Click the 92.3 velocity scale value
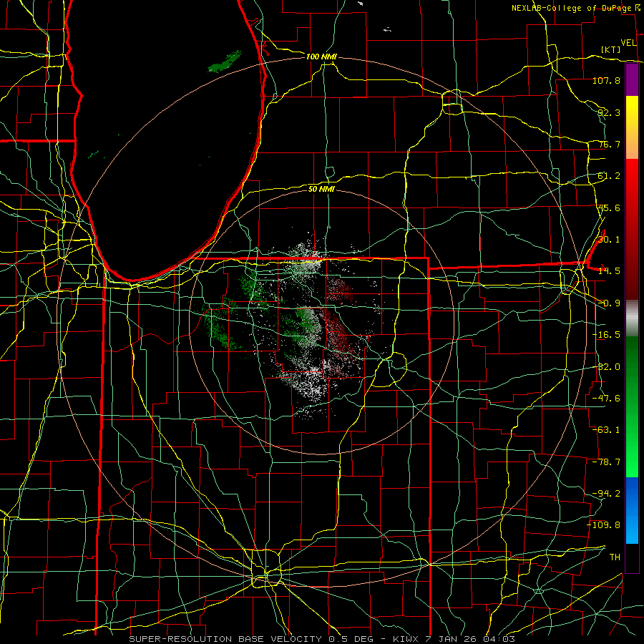Viewport: 644px width, 644px height. click(609, 112)
